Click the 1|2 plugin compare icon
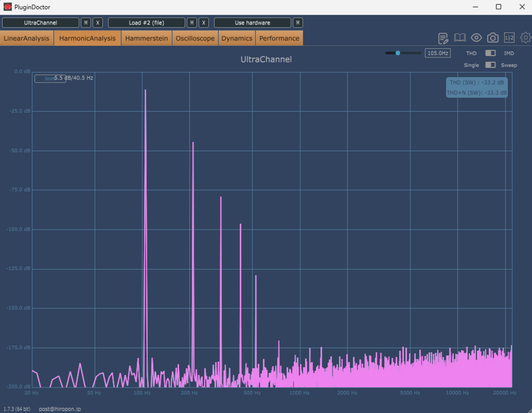This screenshot has width=532, height=413. [x=509, y=38]
